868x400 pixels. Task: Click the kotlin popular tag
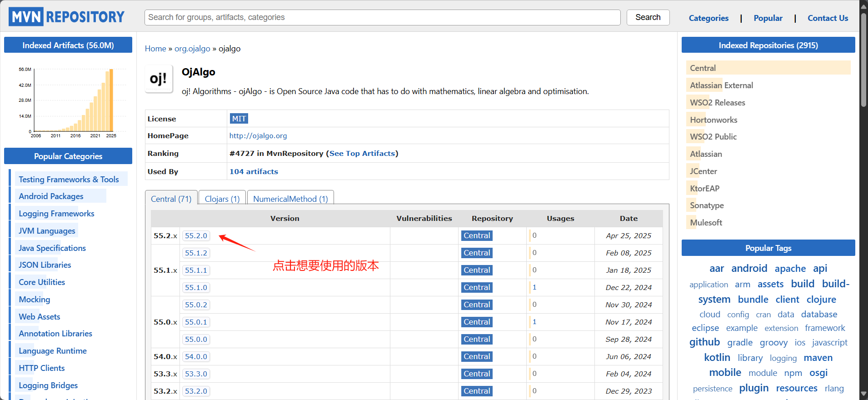(x=717, y=358)
